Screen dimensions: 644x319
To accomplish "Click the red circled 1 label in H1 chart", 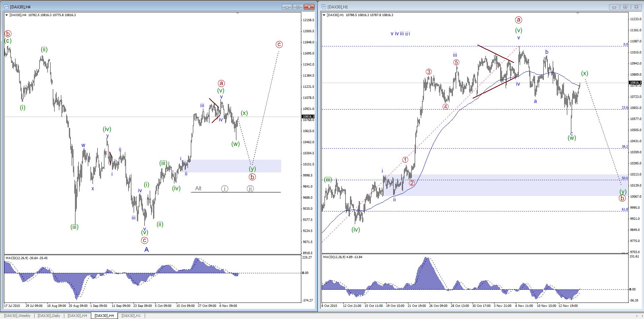I will pyautogui.click(x=405, y=160).
